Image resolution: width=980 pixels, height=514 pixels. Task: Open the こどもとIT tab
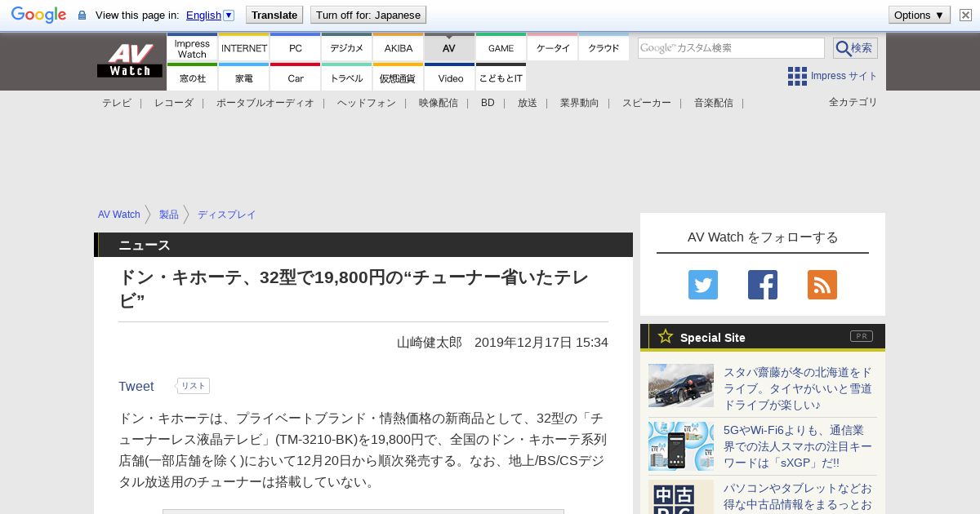(501, 78)
